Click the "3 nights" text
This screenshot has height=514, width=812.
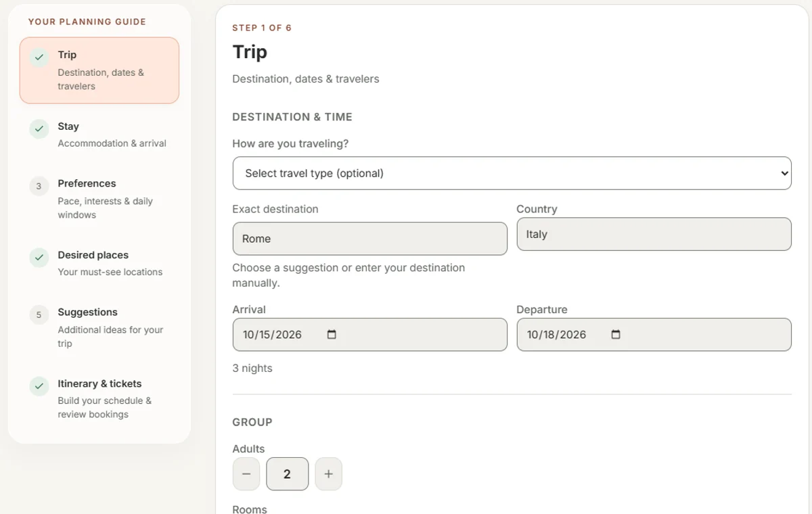[x=252, y=369]
